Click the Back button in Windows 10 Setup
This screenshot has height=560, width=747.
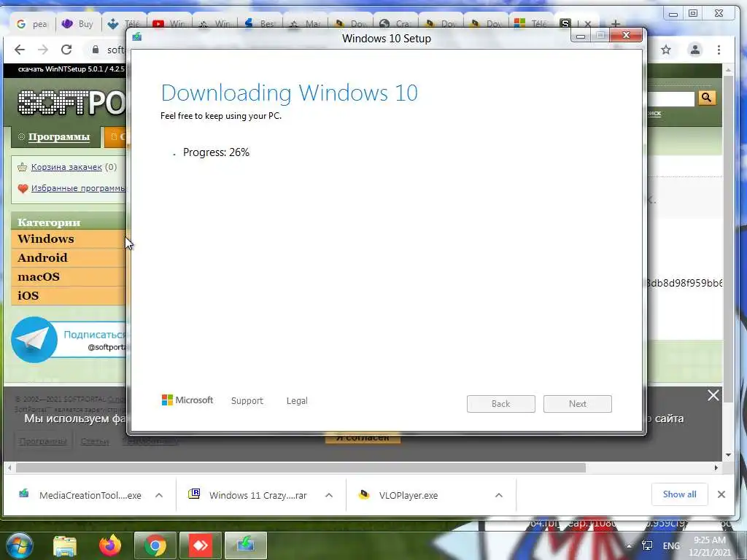pyautogui.click(x=500, y=404)
